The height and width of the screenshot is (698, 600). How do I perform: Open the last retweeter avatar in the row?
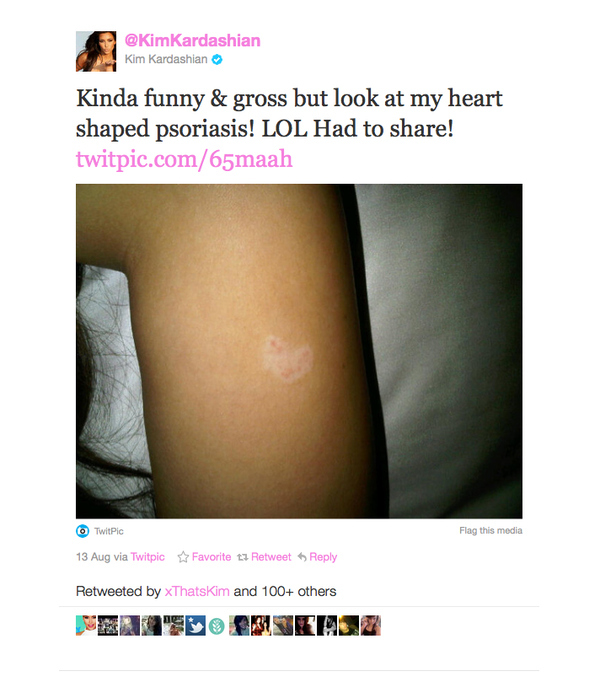371,625
